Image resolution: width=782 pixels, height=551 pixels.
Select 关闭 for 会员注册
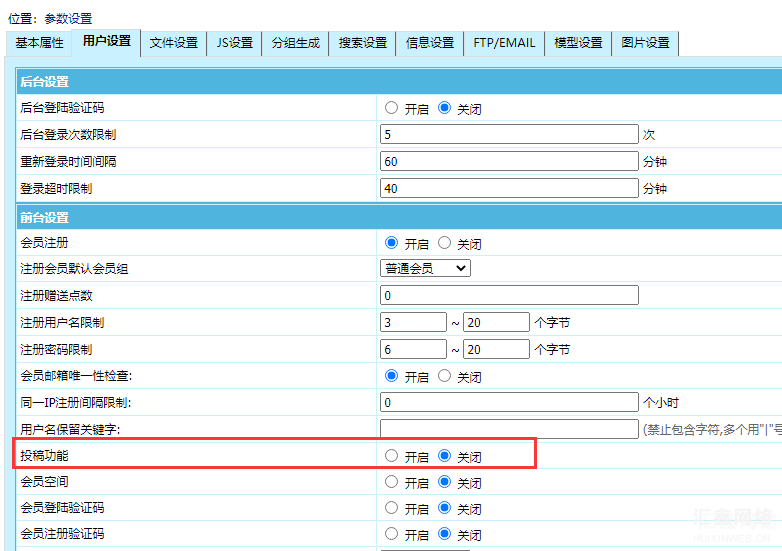[445, 243]
